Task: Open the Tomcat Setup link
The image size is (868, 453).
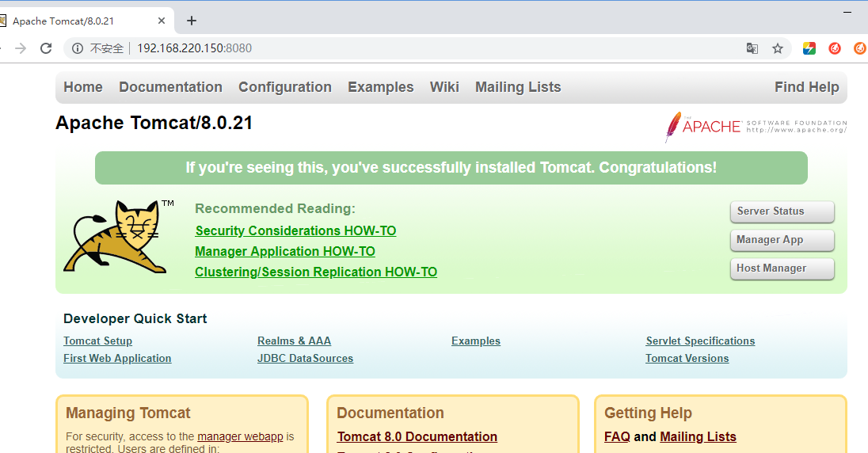Action: [98, 341]
